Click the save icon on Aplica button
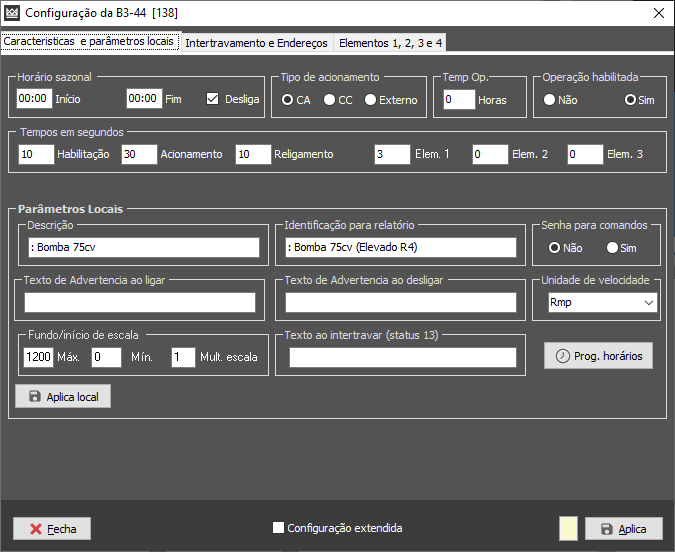The width and height of the screenshot is (675, 552). pyautogui.click(x=606, y=529)
